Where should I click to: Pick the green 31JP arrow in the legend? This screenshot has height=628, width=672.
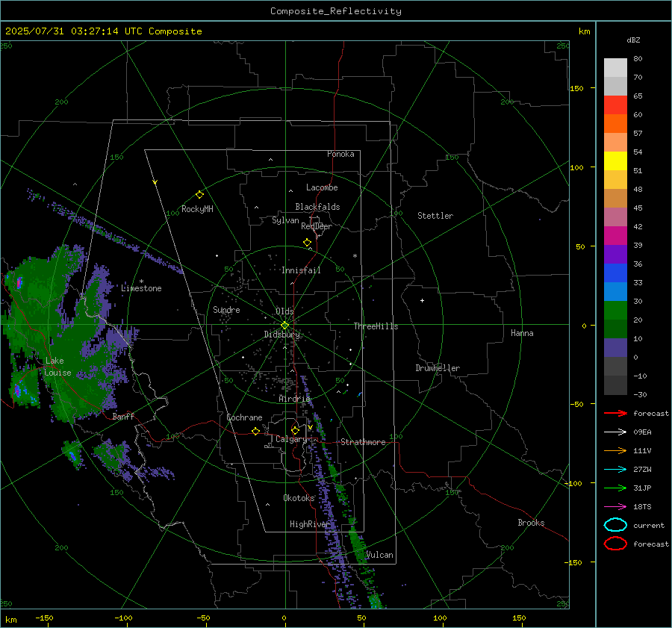click(615, 488)
